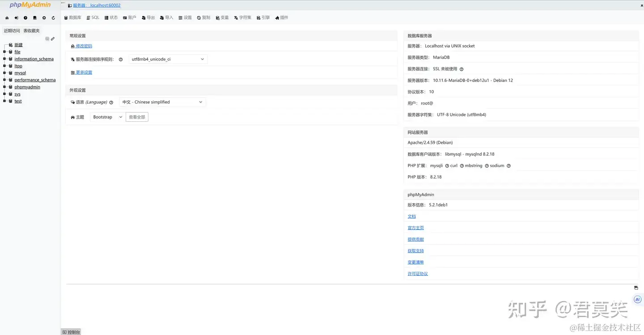Open the 复制 tab
The height and width of the screenshot is (335, 644).
(203, 18)
